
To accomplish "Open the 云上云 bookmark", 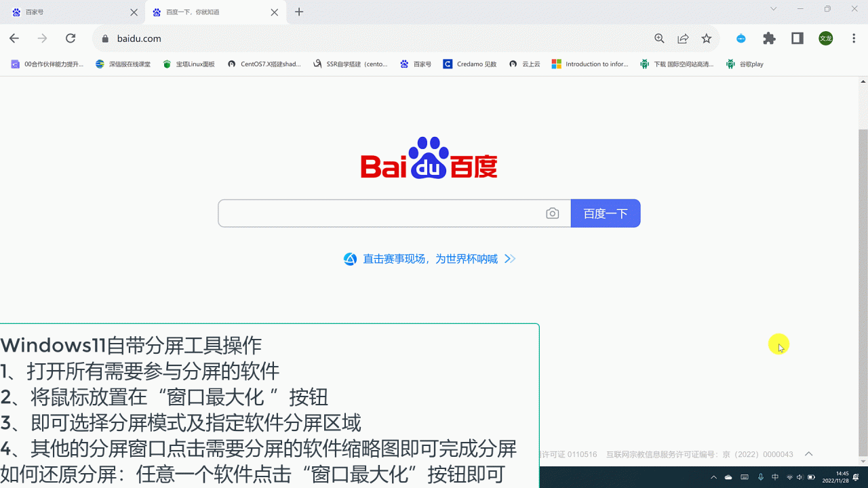I will (x=525, y=64).
